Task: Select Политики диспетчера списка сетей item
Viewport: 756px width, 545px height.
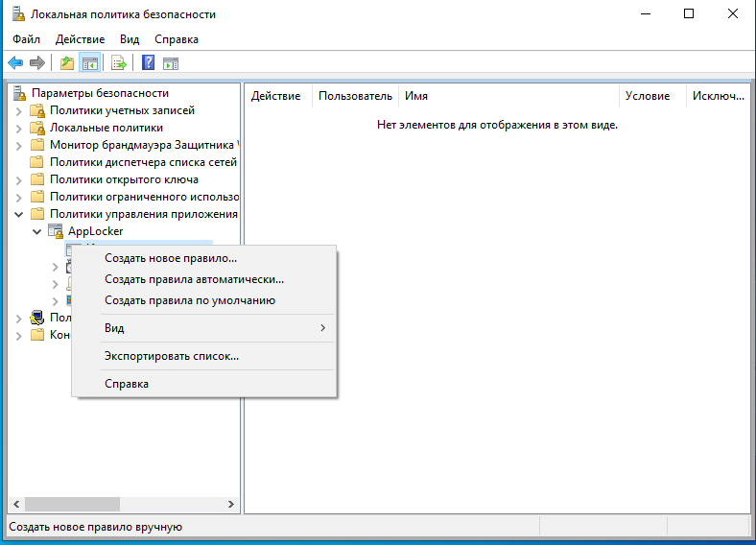Action: click(143, 162)
